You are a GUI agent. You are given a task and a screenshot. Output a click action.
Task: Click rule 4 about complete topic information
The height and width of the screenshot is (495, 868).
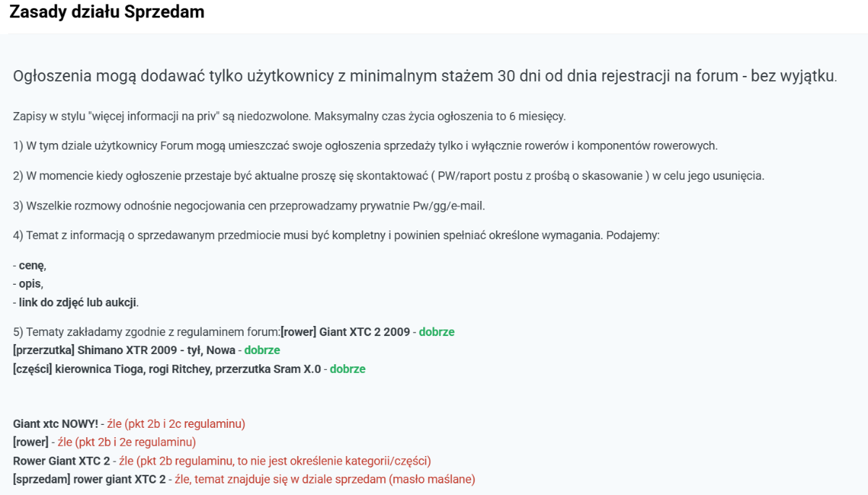(x=336, y=236)
